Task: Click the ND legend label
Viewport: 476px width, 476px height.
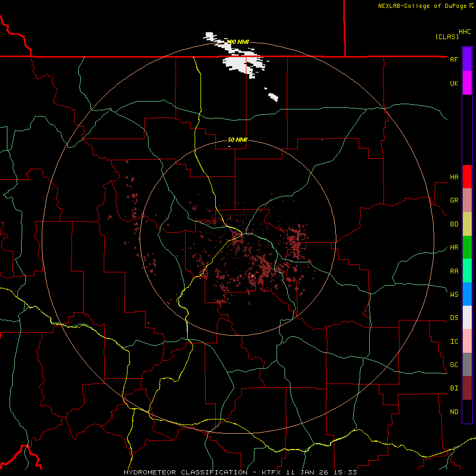Action: [x=454, y=412]
